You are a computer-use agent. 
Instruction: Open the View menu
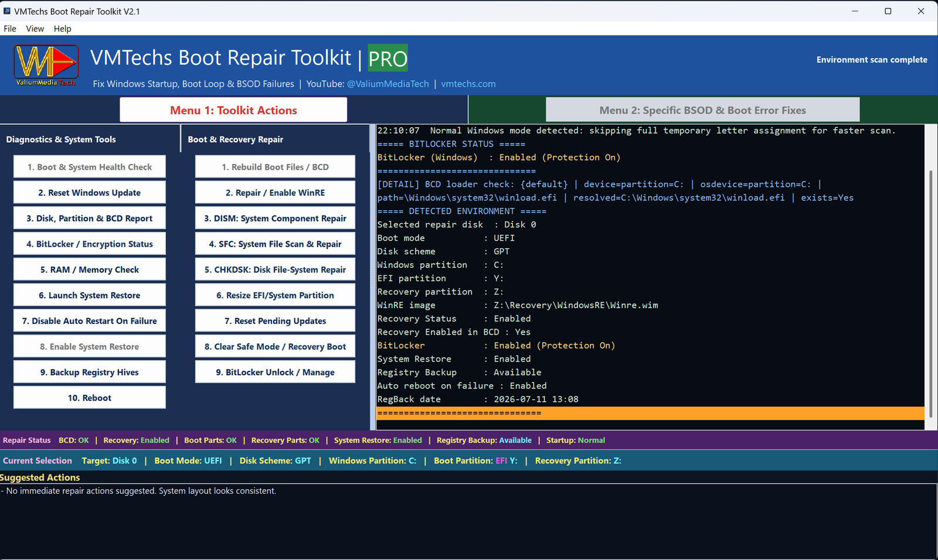(x=35, y=29)
